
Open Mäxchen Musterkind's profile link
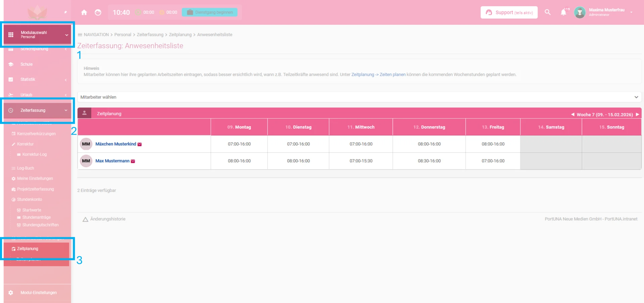(x=116, y=144)
